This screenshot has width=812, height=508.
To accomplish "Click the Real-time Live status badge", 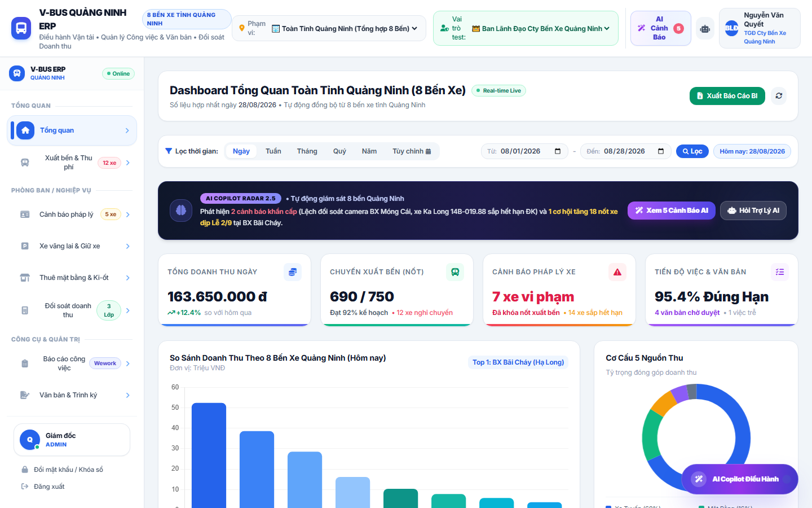I will (x=498, y=91).
